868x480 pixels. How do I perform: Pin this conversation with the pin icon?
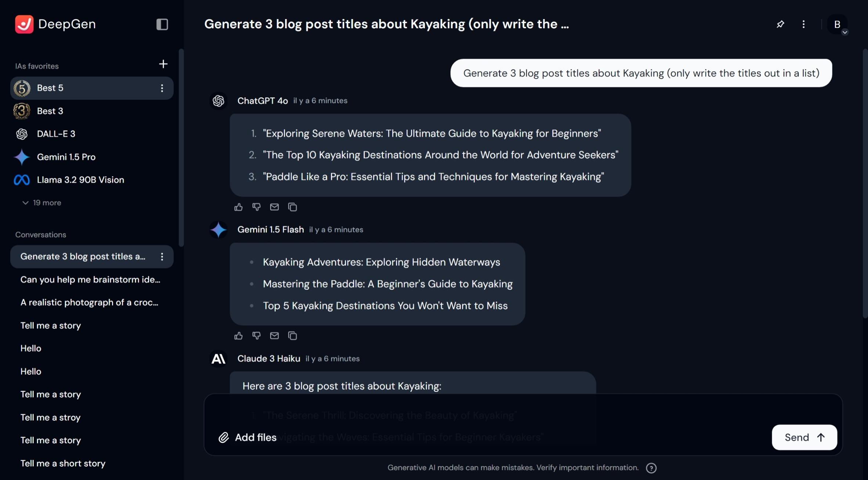780,24
